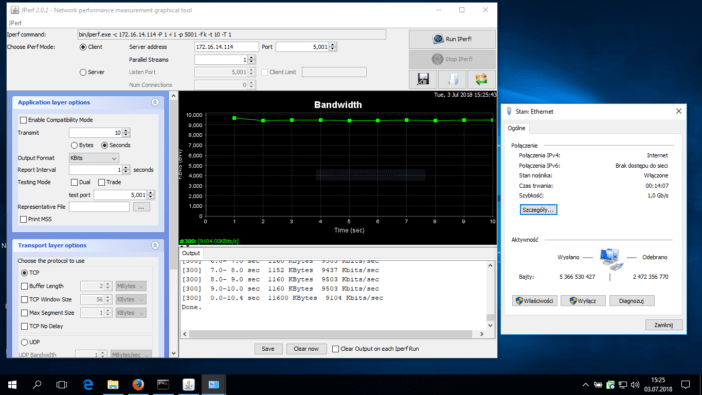702x395 pixels.
Task: Toggle Dual testing mode checkbox
Action: click(74, 182)
